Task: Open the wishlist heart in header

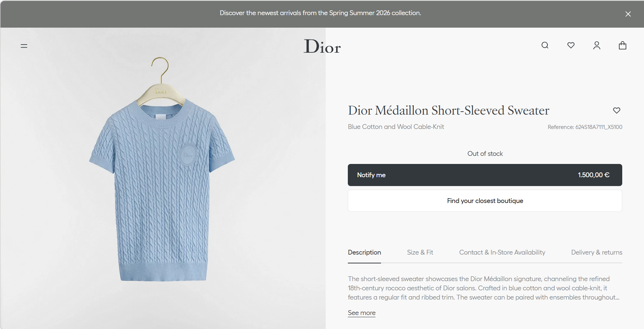Action: [571, 45]
